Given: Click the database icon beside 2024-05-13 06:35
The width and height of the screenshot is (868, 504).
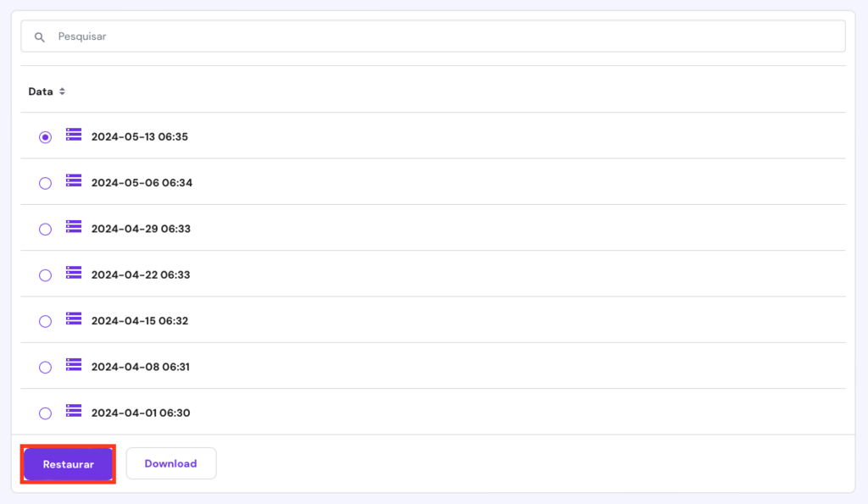Looking at the screenshot, I should (73, 135).
